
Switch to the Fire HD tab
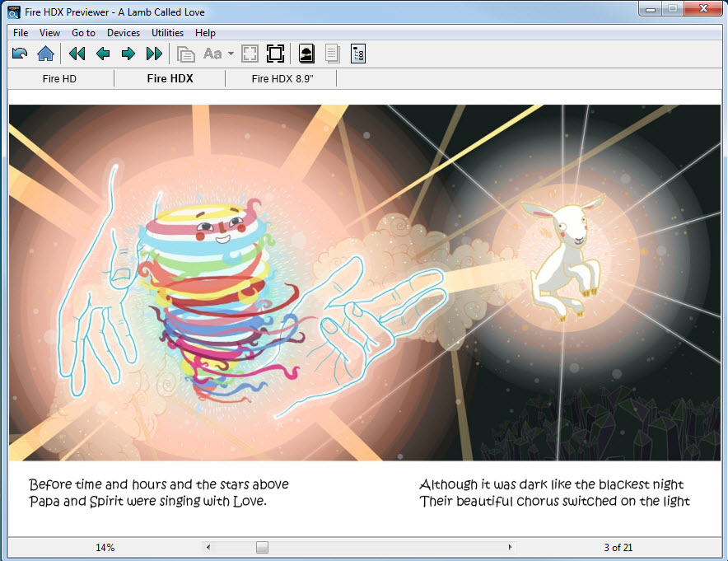coord(59,79)
